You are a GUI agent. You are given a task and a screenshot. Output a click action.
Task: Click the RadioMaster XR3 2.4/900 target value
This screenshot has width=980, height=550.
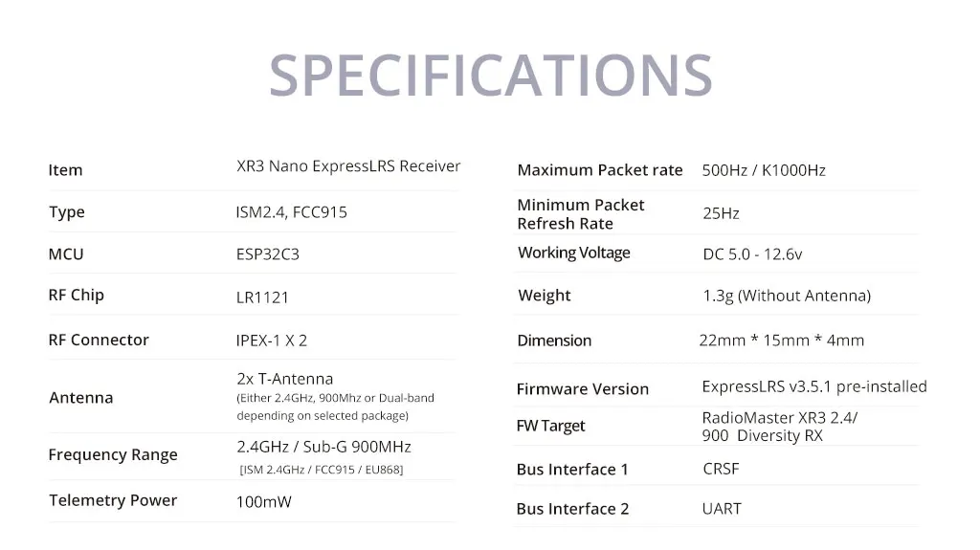point(780,427)
